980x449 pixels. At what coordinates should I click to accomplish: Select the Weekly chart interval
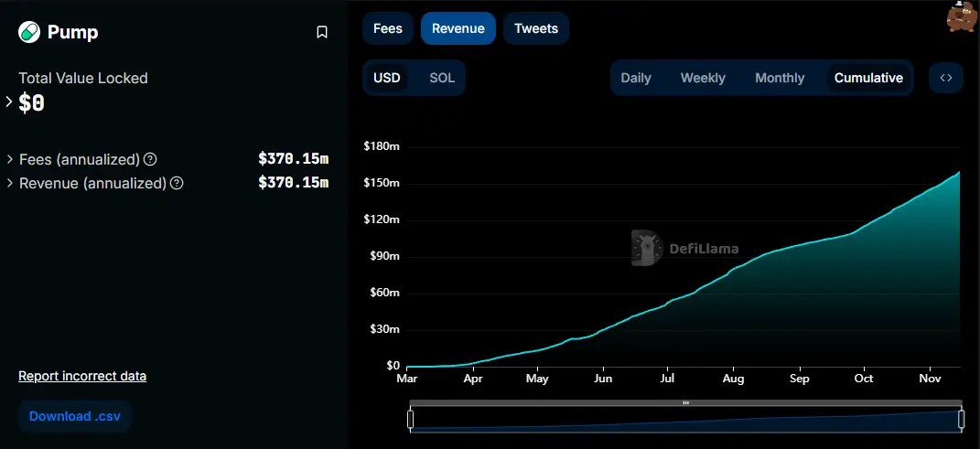pos(703,78)
